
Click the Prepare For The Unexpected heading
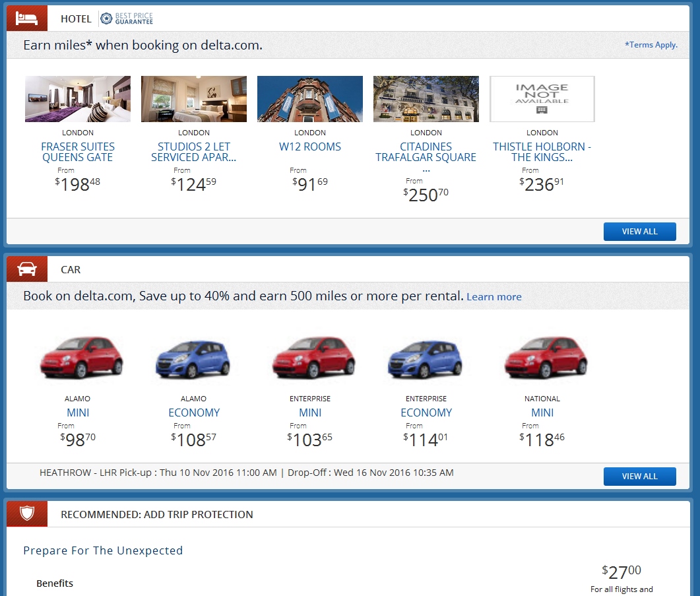[x=103, y=550]
